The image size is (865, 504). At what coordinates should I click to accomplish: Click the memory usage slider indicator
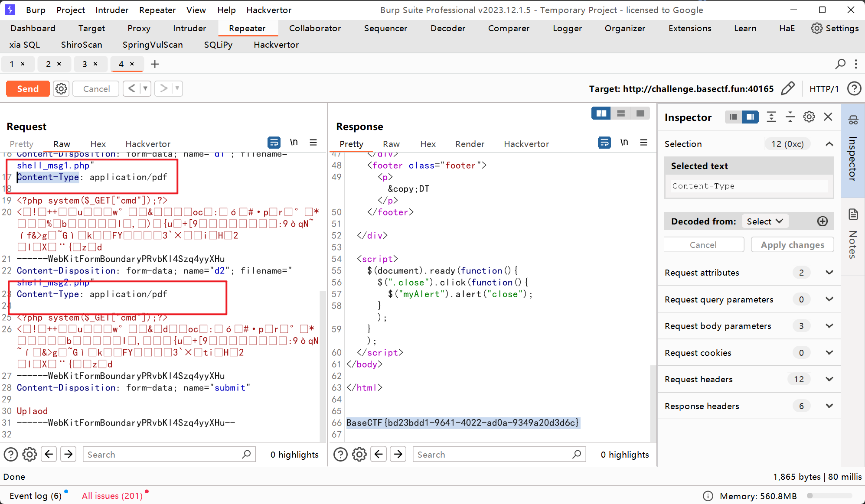click(x=829, y=496)
